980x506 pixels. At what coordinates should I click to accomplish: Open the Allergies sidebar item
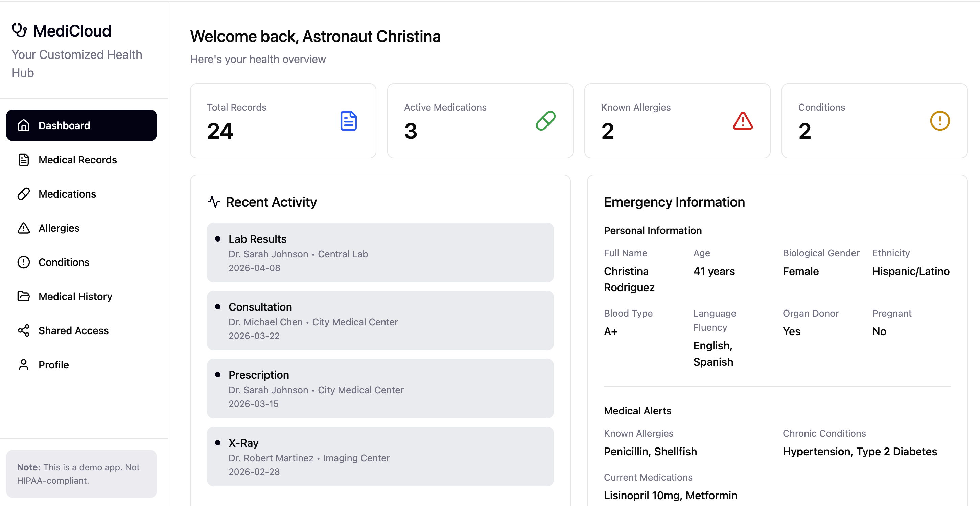59,228
